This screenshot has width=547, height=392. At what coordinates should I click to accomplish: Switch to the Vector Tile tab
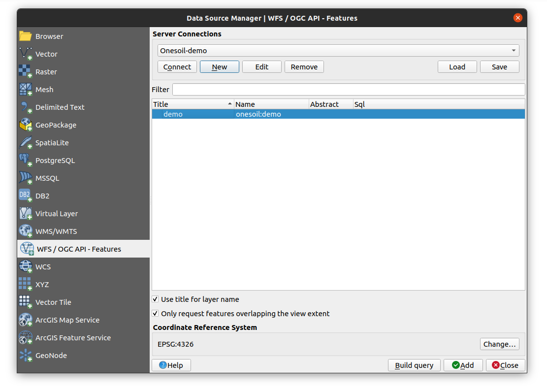[x=53, y=302]
